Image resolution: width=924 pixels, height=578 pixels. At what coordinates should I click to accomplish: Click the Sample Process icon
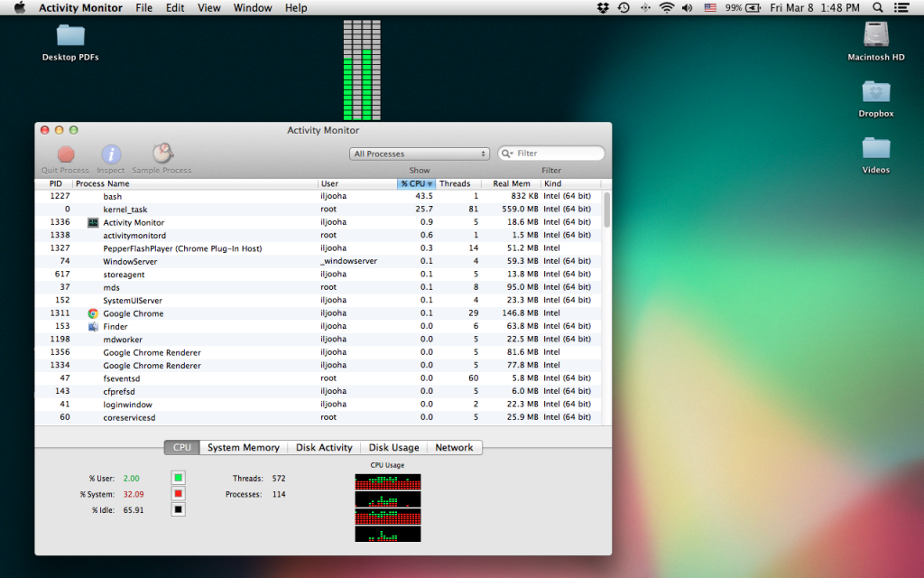(x=162, y=154)
